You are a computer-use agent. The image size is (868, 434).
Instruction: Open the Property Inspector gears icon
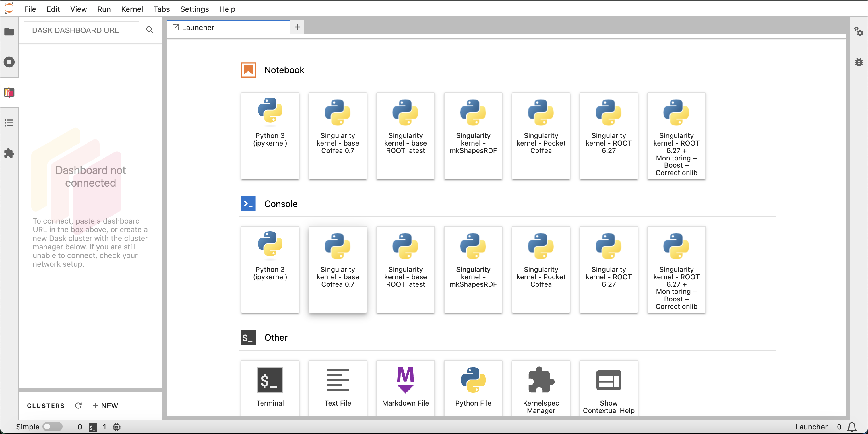(x=859, y=31)
